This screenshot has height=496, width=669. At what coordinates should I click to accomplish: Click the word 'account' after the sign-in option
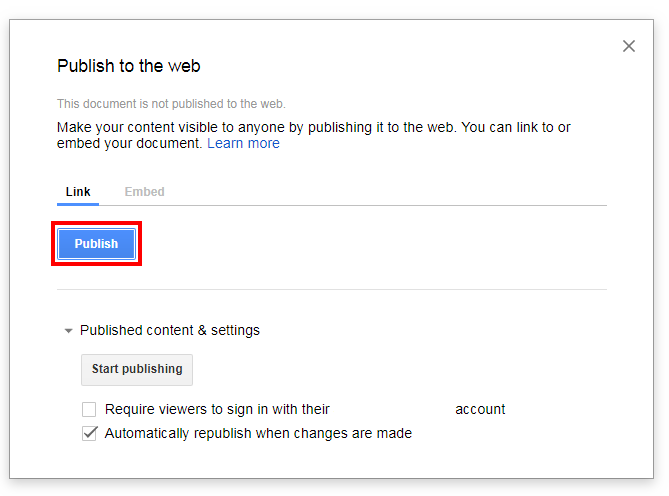(480, 409)
